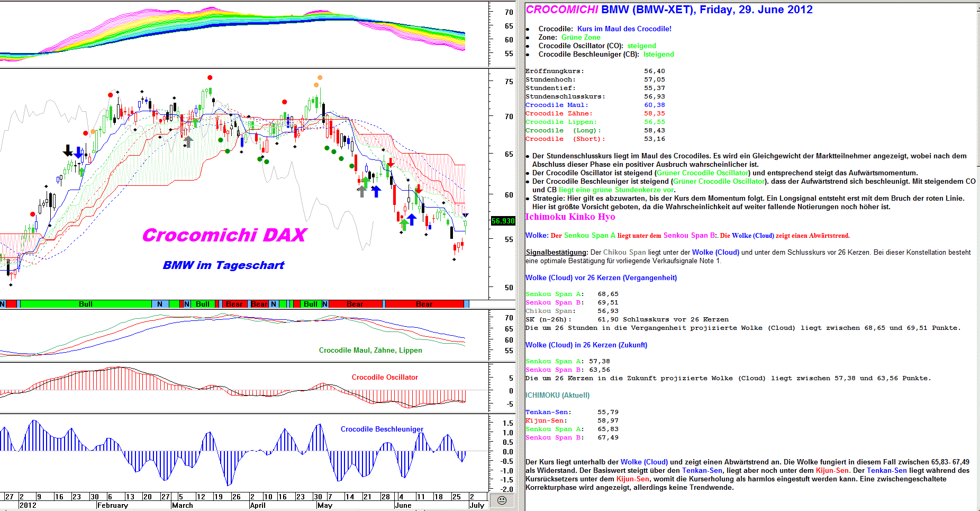
Task: Click the Crocodile Oscillator panel label
Action: click(x=385, y=377)
